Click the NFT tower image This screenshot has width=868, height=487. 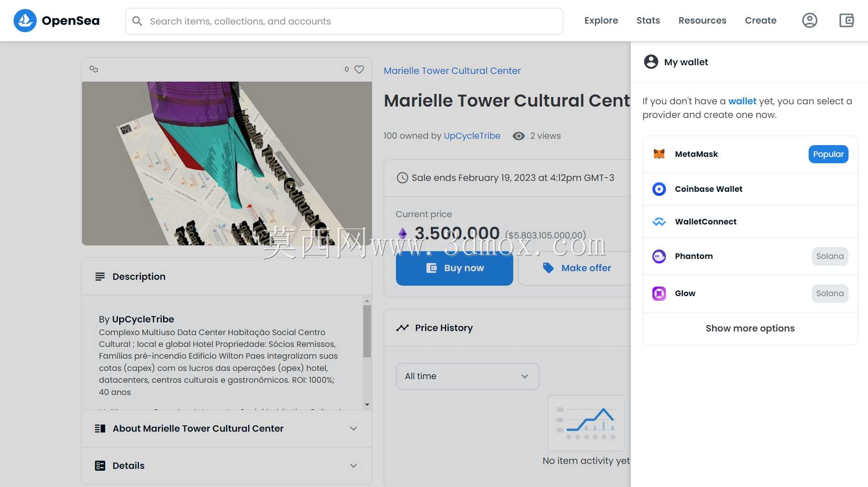[x=227, y=163]
